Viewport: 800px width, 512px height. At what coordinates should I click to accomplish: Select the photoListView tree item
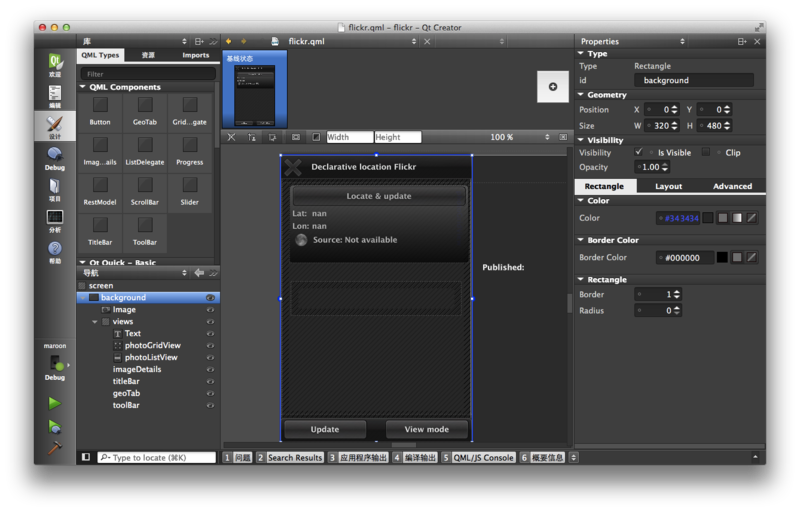(151, 357)
